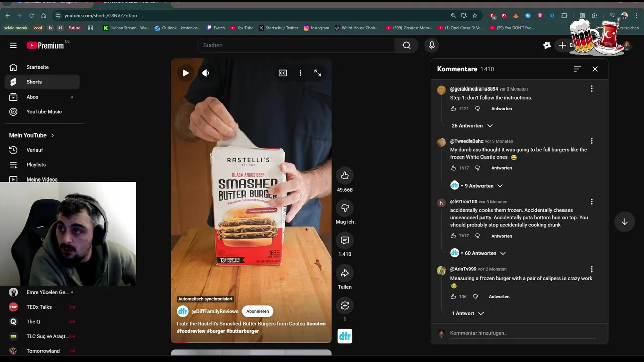Open the Short's three-dot options menu
The image size is (644, 362).
300,73
